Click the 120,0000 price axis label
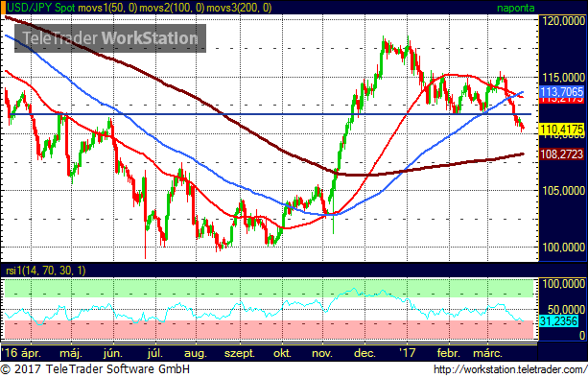This screenshot has width=588, height=378. (x=564, y=21)
